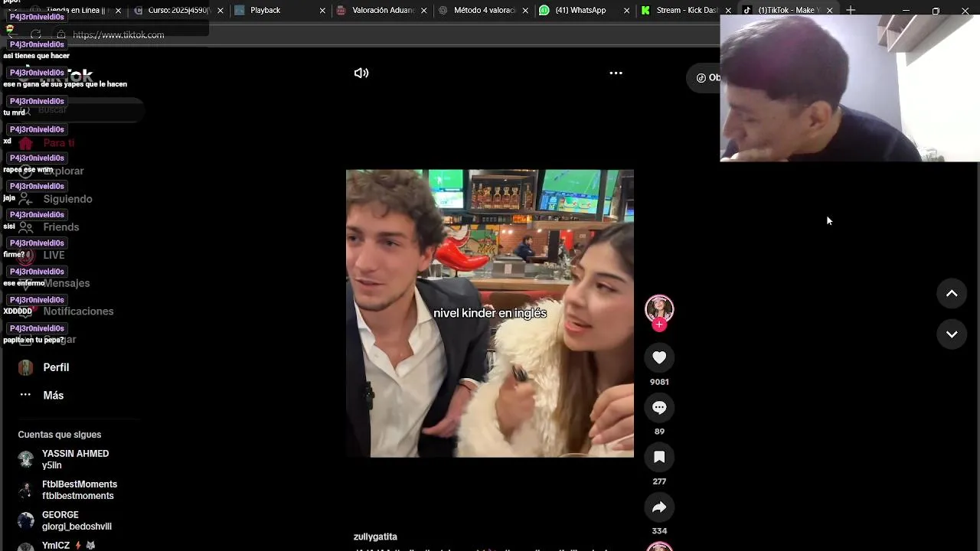Go to the next video with the down chevron

tap(952, 334)
